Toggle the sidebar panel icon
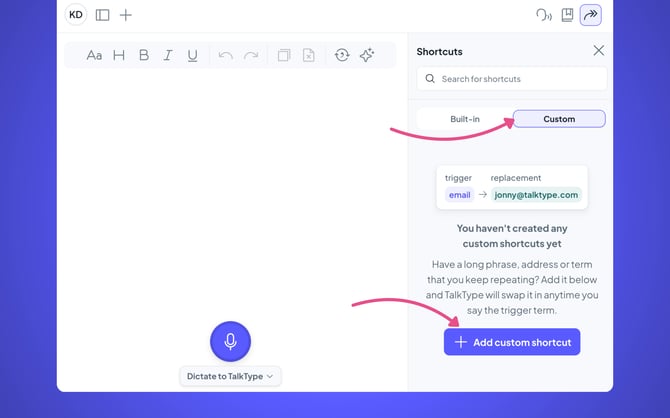Image resolution: width=670 pixels, height=418 pixels. click(x=102, y=15)
